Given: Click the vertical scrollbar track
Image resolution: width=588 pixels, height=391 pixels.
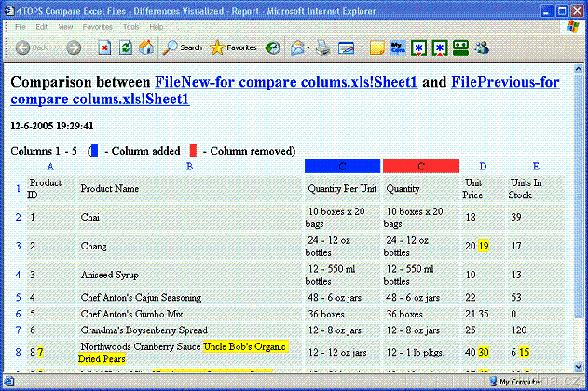Looking at the screenshot, I should [579, 339].
